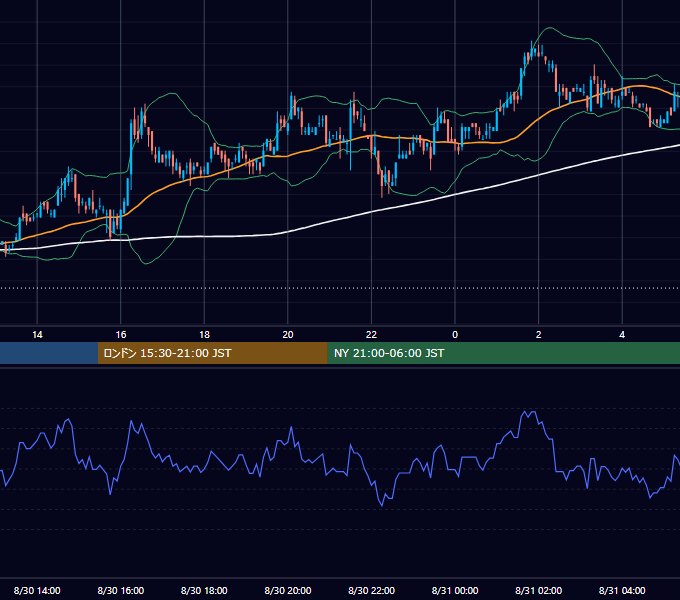
Task: Click the 8/31 04:00 date label
Action: tap(622, 590)
